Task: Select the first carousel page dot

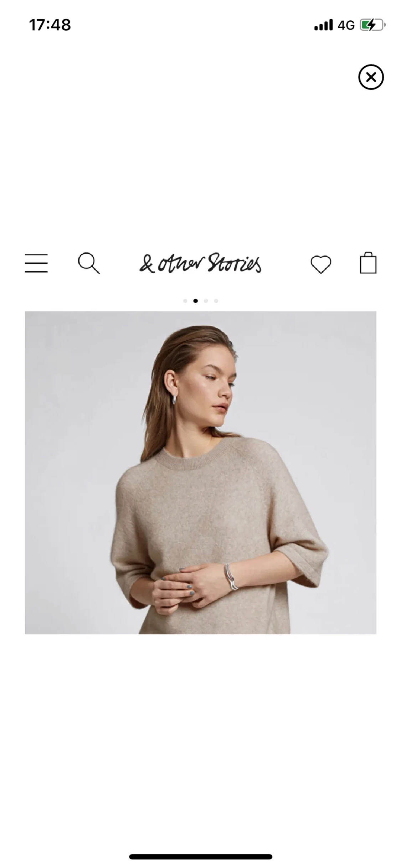Action: tap(185, 301)
